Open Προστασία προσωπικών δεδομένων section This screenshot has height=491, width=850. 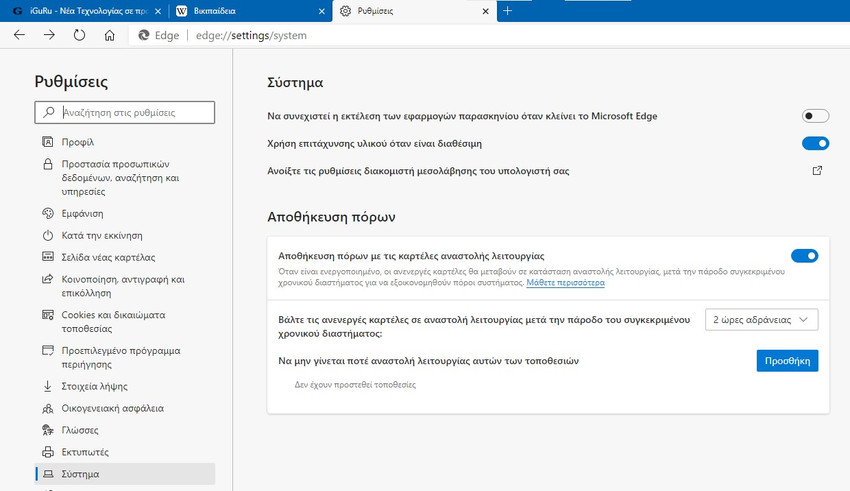click(x=125, y=178)
